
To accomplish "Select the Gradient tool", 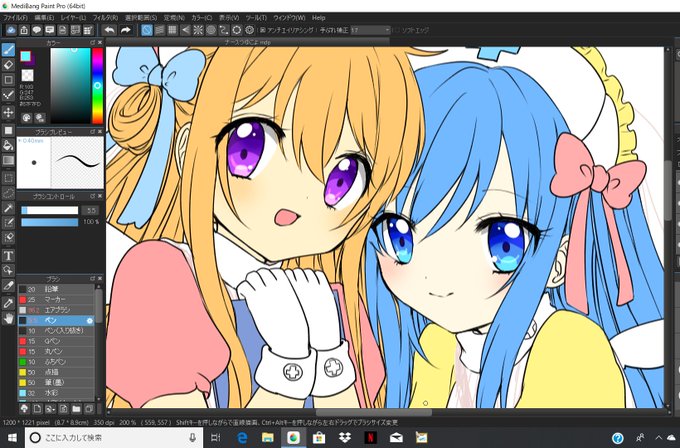I will (8, 160).
